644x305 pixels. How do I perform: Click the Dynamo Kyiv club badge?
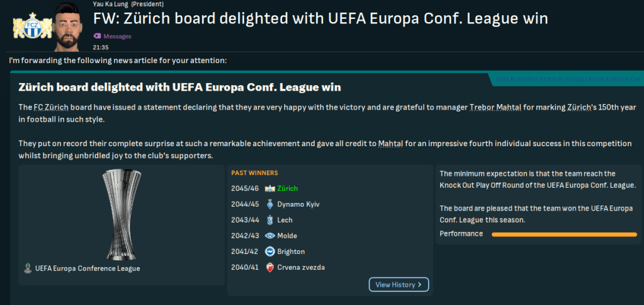270,204
